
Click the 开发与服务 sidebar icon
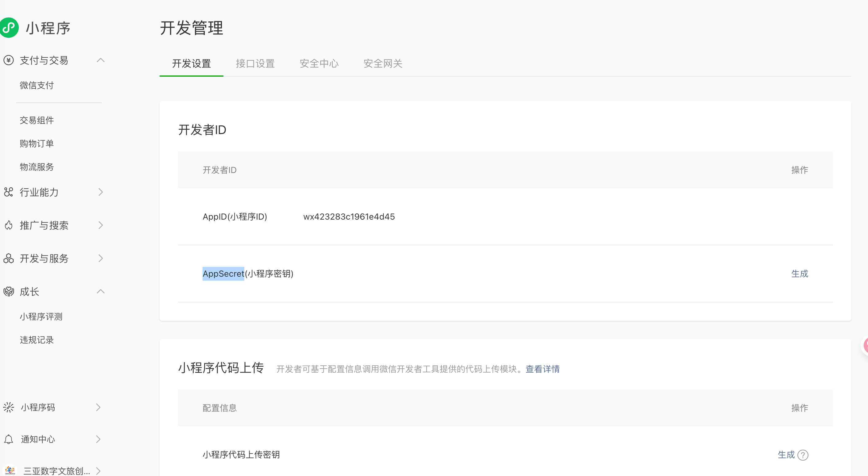[x=8, y=259]
